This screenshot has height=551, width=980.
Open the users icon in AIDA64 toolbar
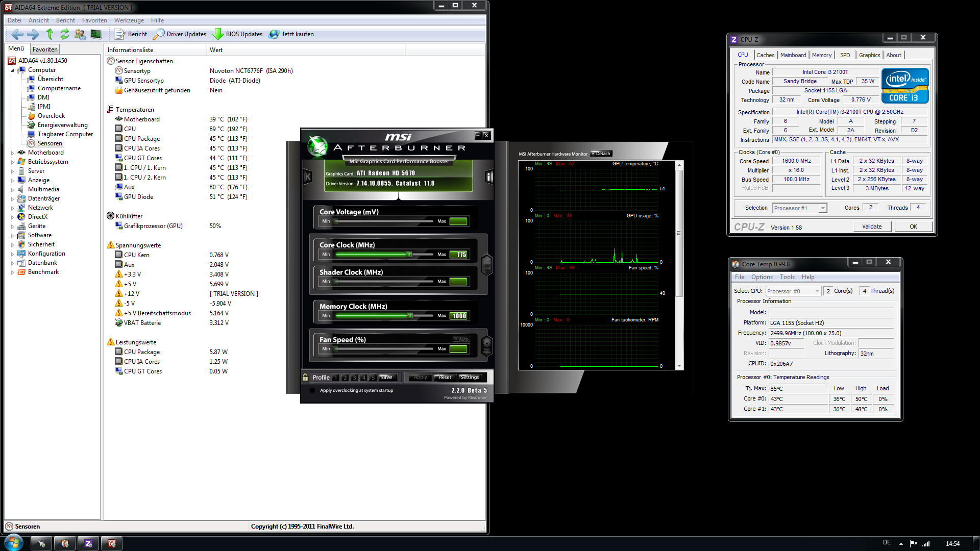80,34
